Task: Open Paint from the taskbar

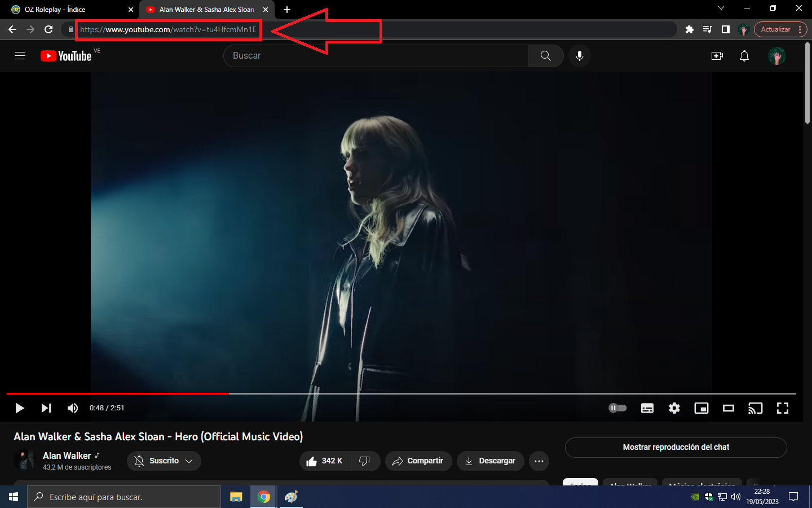Action: point(291,497)
